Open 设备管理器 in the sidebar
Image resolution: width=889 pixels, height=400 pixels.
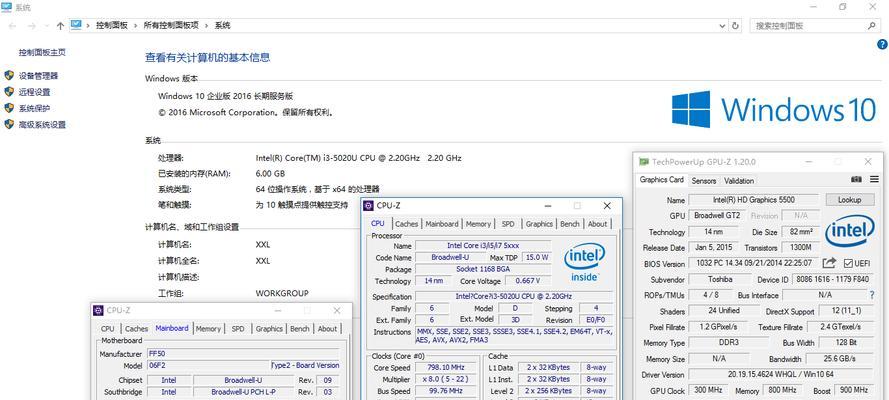click(x=39, y=75)
